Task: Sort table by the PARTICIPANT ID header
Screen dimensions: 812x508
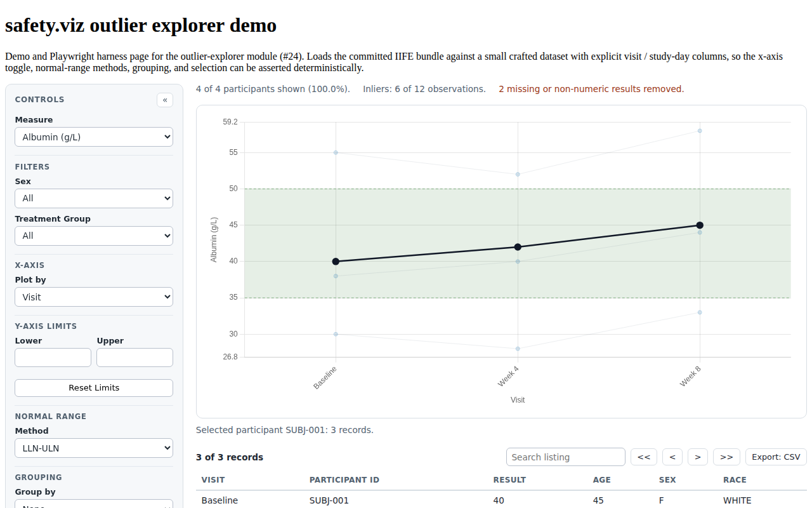Action: coord(344,479)
